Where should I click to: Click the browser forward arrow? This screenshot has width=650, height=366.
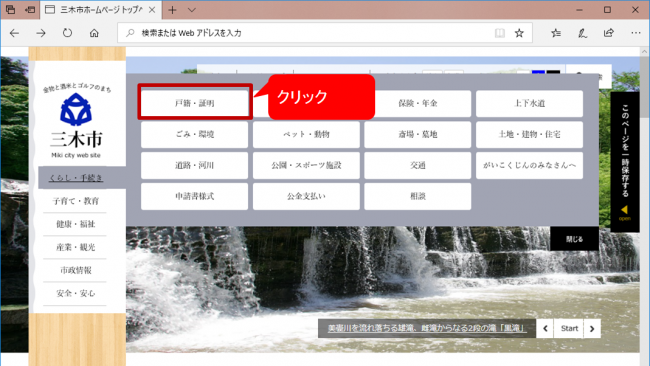[41, 33]
